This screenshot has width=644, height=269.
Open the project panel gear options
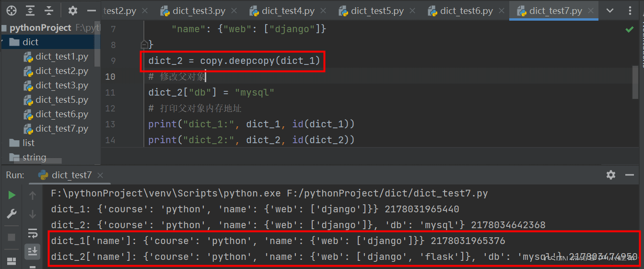click(72, 11)
